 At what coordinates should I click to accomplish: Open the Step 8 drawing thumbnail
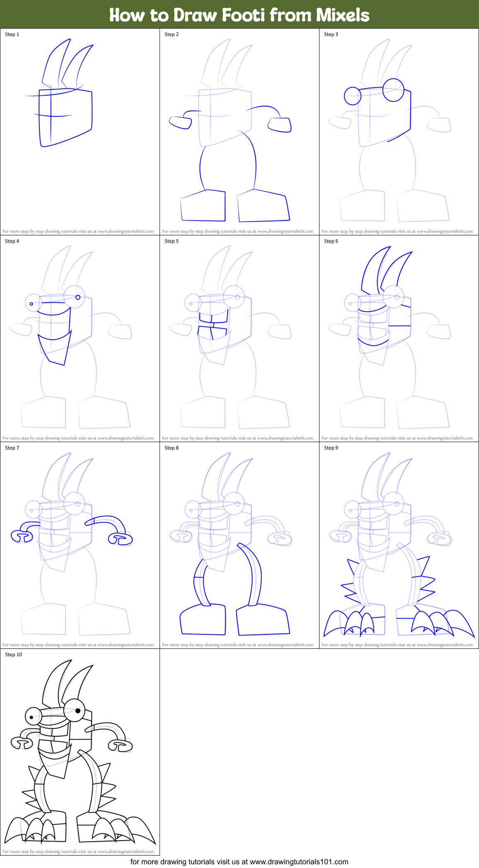[239, 545]
